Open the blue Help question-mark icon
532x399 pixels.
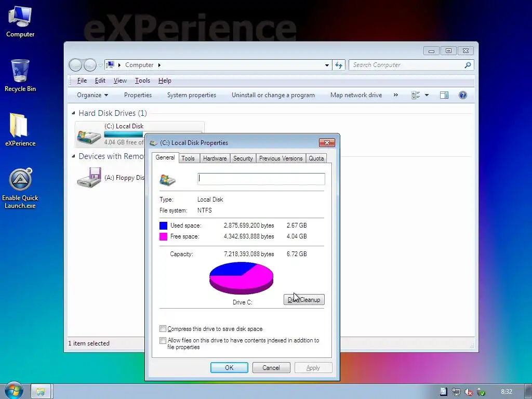pos(463,95)
